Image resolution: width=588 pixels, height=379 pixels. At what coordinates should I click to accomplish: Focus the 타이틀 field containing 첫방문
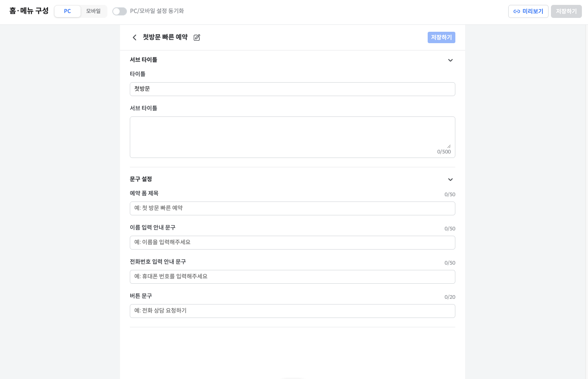(293, 89)
